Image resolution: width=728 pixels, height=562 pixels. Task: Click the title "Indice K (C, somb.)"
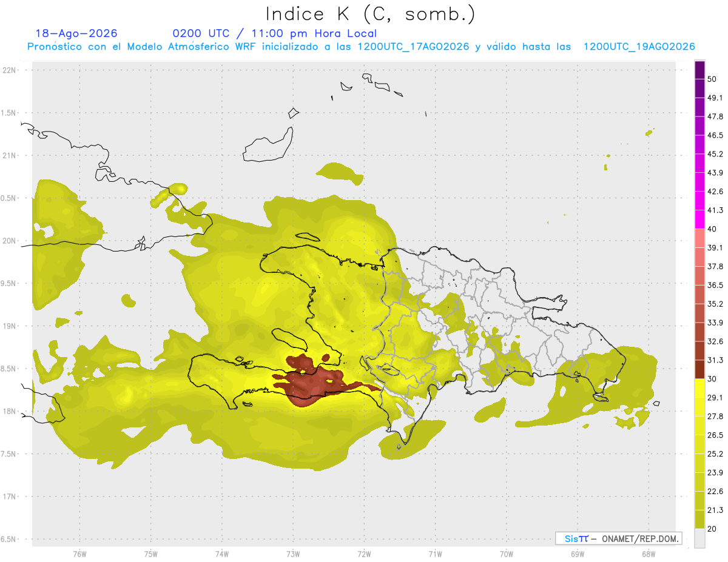[370, 14]
